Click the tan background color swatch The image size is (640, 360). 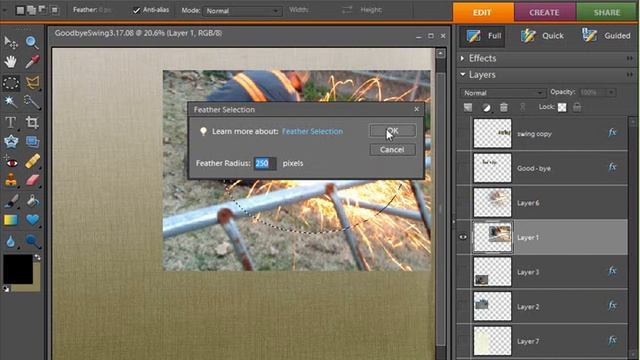[x=37, y=282]
